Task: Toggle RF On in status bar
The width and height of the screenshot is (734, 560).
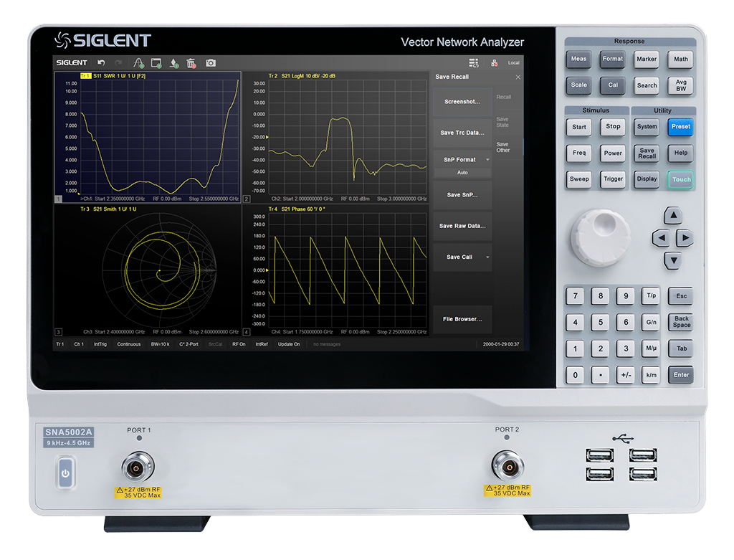Action: click(x=239, y=344)
